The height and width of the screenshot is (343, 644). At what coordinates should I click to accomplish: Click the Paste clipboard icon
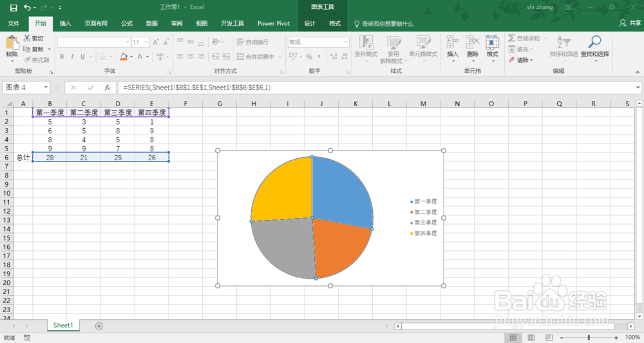point(12,43)
